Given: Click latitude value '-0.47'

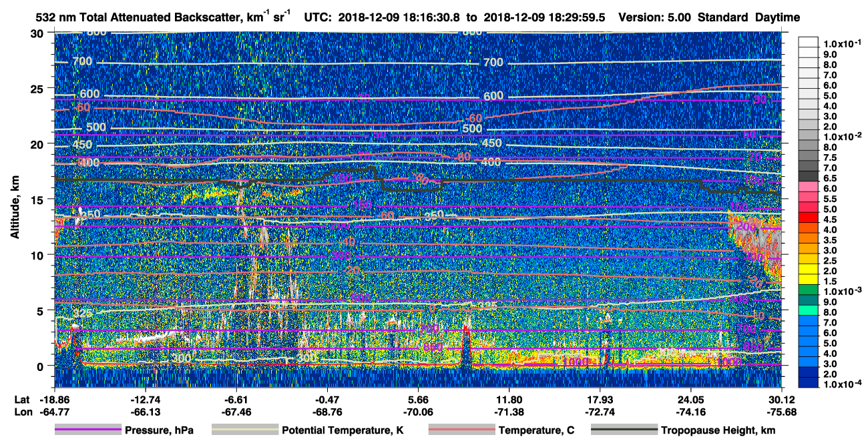Looking at the screenshot, I should (x=327, y=400).
